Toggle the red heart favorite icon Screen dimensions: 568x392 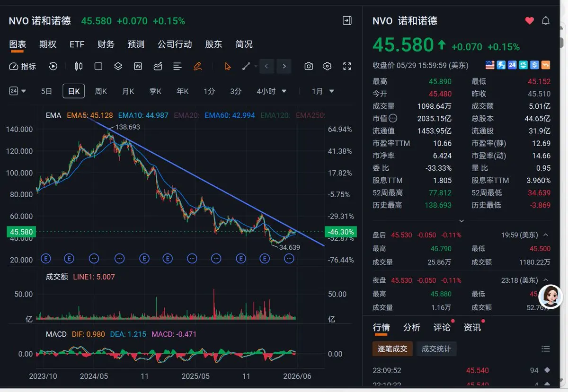[530, 20]
